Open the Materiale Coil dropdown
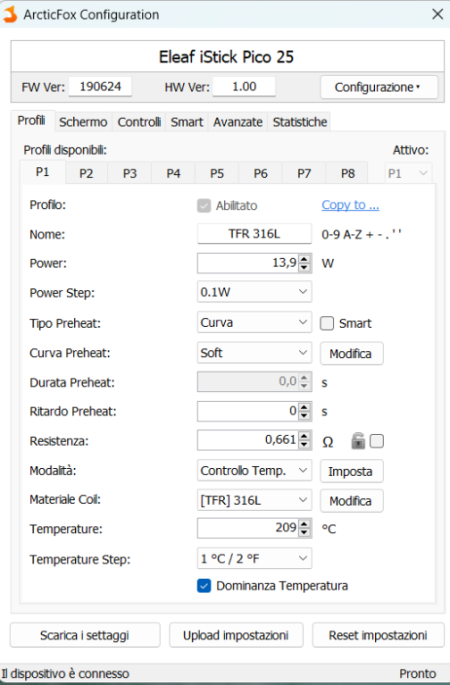The width and height of the screenshot is (450, 685). (x=254, y=500)
